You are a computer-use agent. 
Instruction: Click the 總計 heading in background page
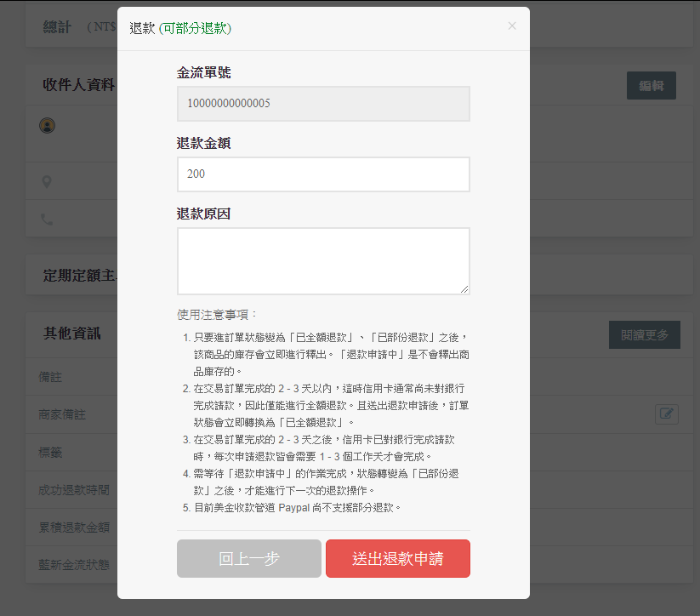[x=57, y=27]
